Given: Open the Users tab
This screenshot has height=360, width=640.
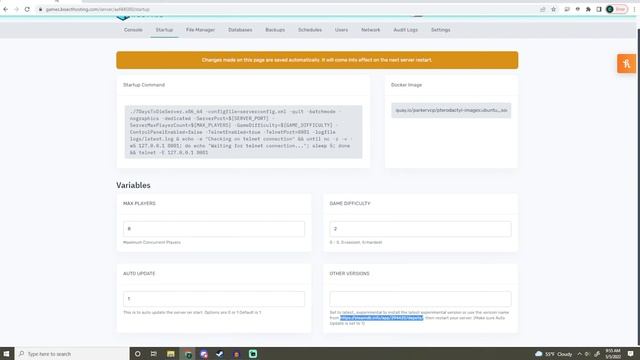Looking at the screenshot, I should (x=341, y=30).
